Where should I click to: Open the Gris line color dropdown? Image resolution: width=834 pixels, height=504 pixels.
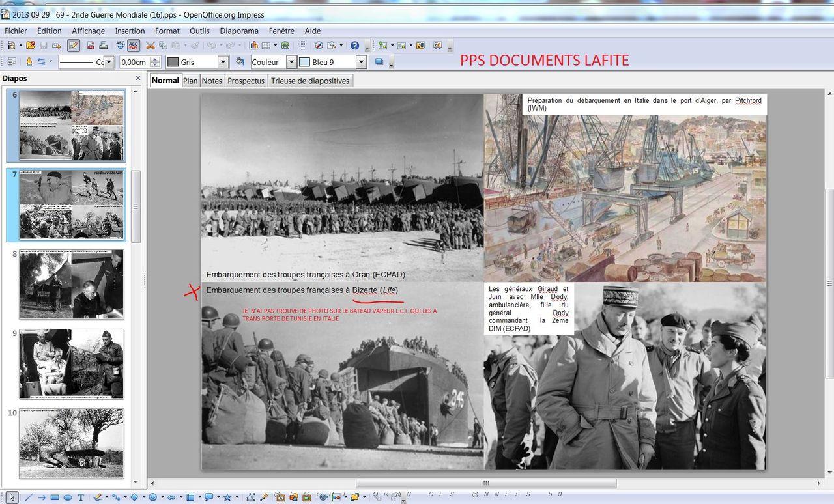point(223,62)
